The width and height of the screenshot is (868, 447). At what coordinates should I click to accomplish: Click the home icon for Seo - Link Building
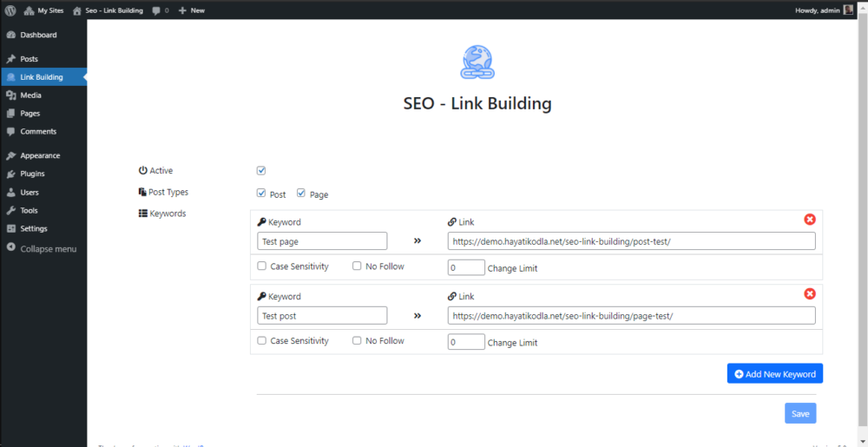pos(77,10)
